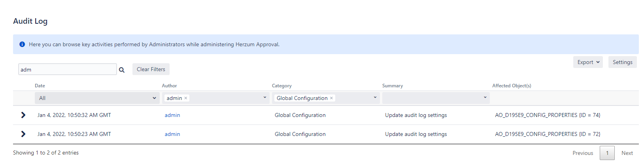Open the Author filter dropdown arrow

(265, 98)
